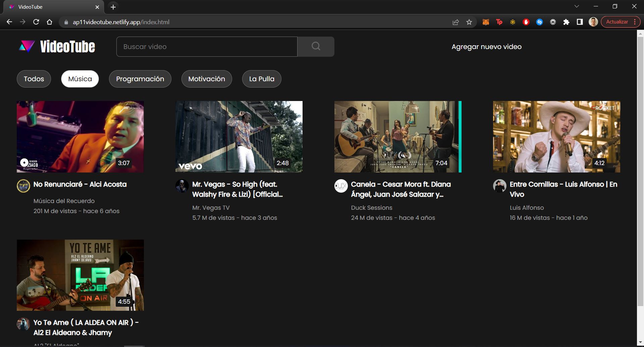The height and width of the screenshot is (347, 644).
Task: Click title No Renunciaré - Alci Acosta
Action: (80, 184)
